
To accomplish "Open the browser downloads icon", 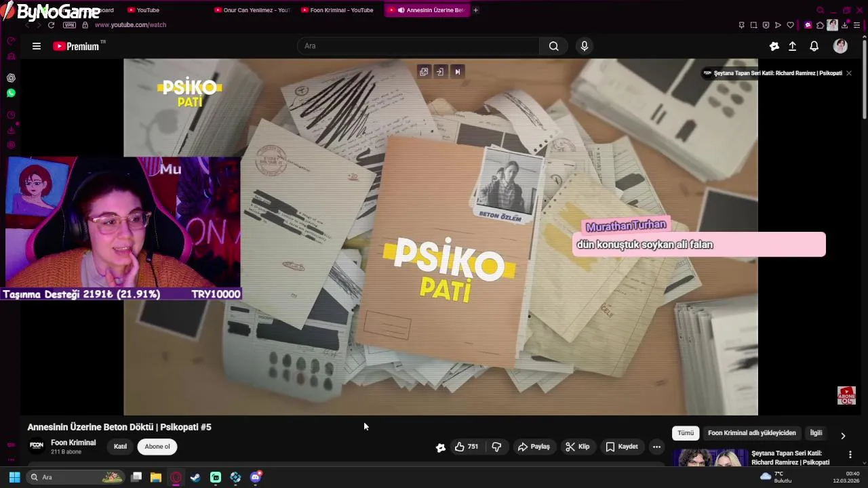I will click(845, 25).
